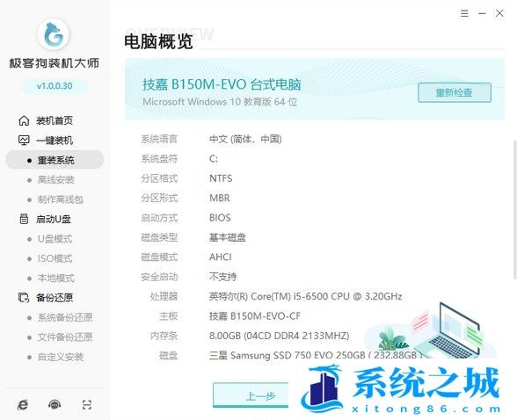Click the monitor icon beside 一键装机
The height and width of the screenshot is (420, 517).
[24, 141]
